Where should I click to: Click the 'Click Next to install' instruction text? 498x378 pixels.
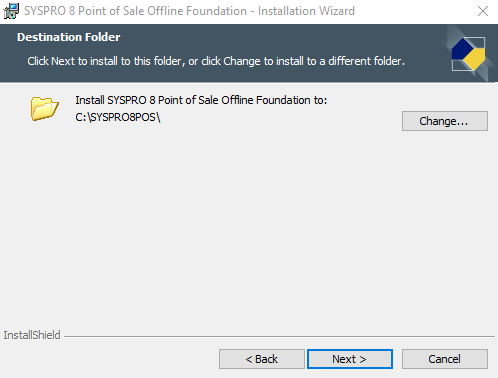(216, 61)
